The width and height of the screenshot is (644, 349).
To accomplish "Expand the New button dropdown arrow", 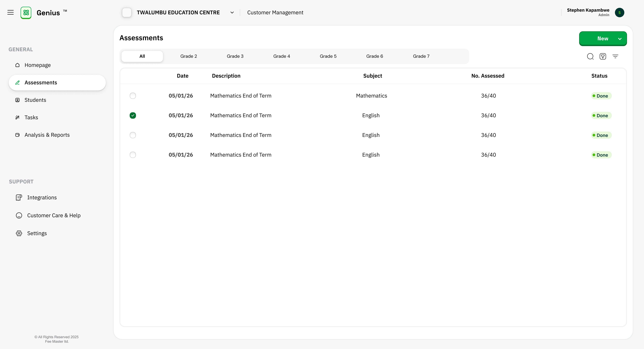I will tap(620, 39).
